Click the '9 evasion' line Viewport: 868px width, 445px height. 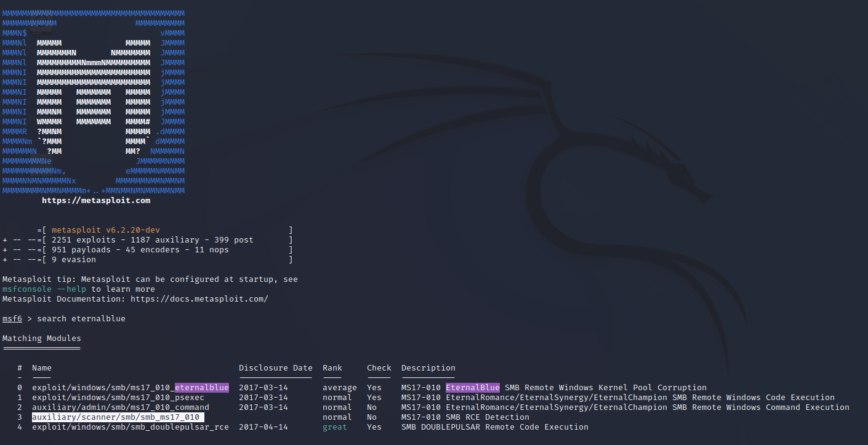click(x=74, y=259)
